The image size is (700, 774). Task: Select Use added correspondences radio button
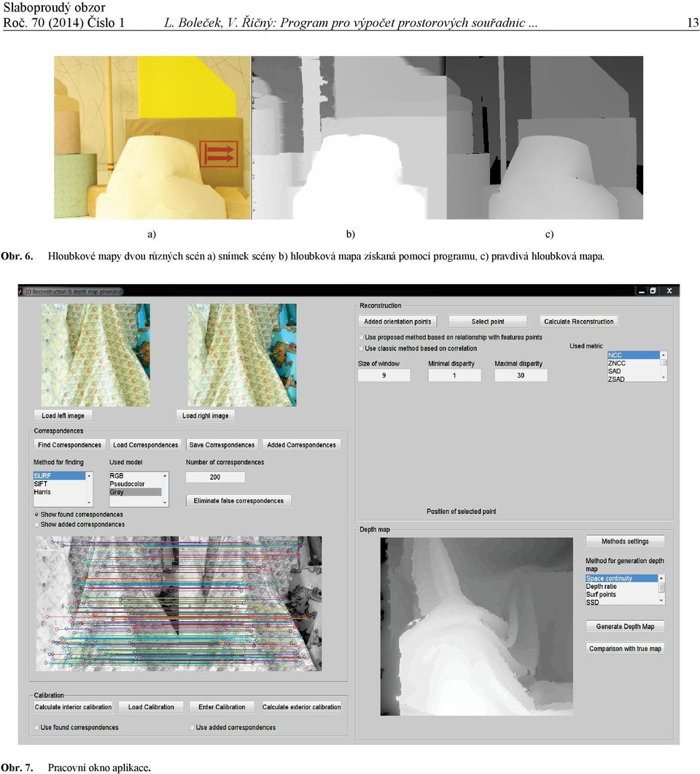click(192, 727)
